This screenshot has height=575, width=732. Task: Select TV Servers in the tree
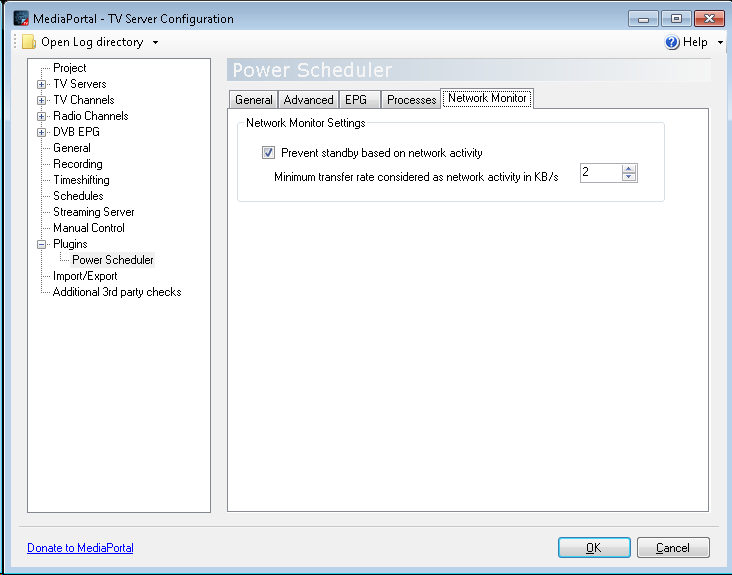pyautogui.click(x=80, y=84)
